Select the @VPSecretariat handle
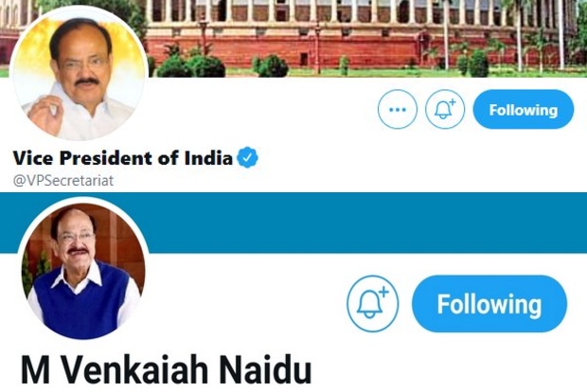This screenshot has height=392, width=587. [x=63, y=181]
